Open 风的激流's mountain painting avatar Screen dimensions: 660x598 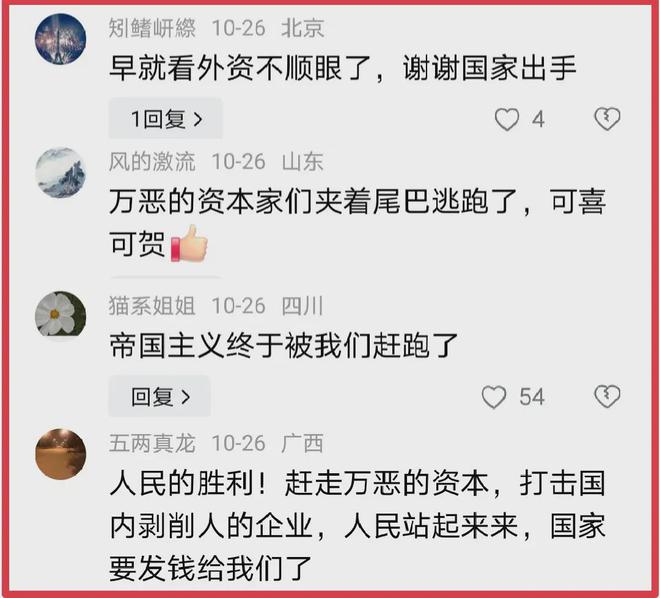pyautogui.click(x=60, y=173)
